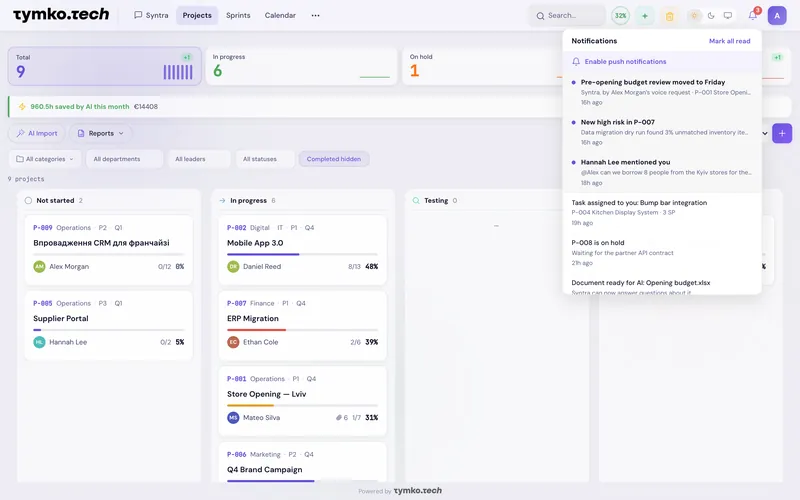Click the P-006 project ID
The image size is (800, 500).
[x=237, y=454]
